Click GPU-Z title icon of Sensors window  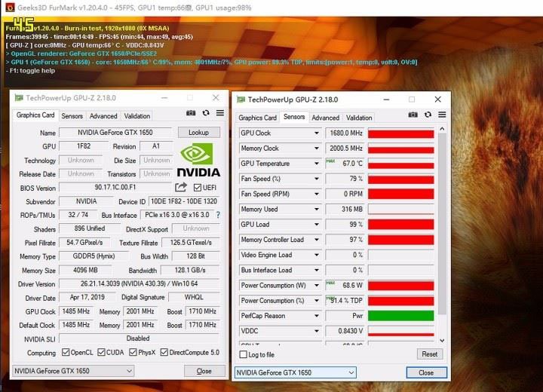[x=241, y=100]
